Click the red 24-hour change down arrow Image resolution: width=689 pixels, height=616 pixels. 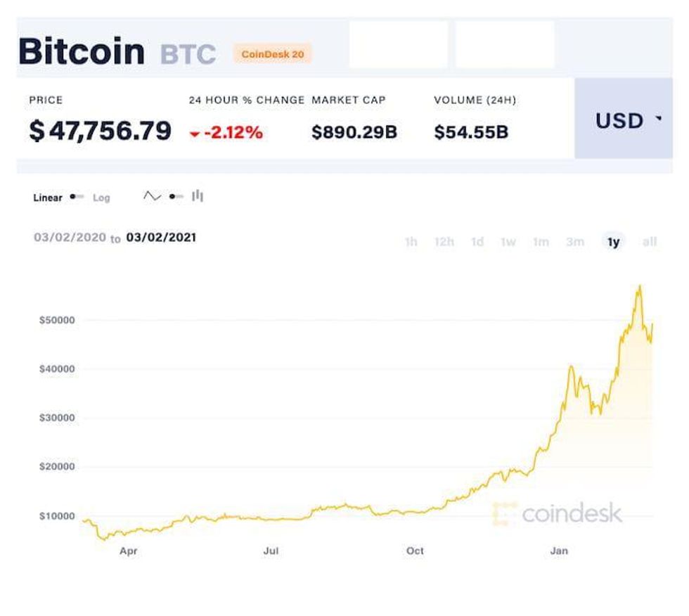[195, 134]
